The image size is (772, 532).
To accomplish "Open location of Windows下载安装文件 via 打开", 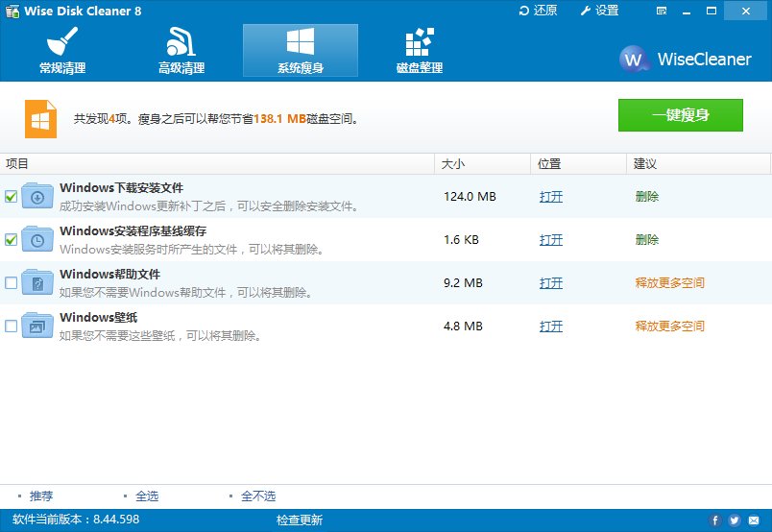I will (x=551, y=197).
